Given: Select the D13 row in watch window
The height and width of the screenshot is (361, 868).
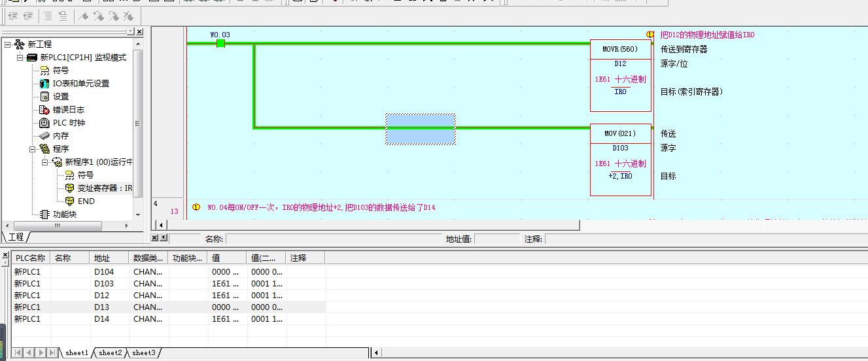Looking at the screenshot, I should 101,307.
